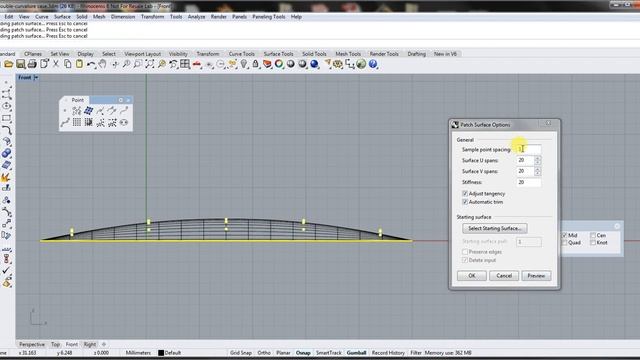Click the green globe icon in toolbar
The height and width of the screenshot is (360, 640).
click(x=361, y=64)
